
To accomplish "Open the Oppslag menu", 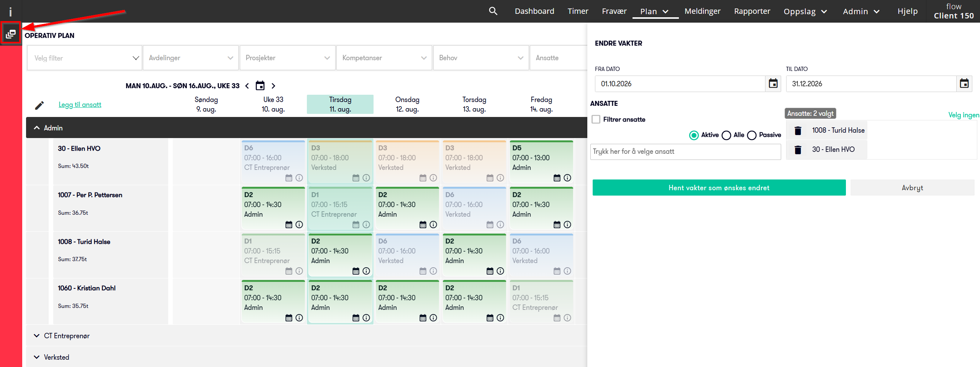I will tap(805, 12).
